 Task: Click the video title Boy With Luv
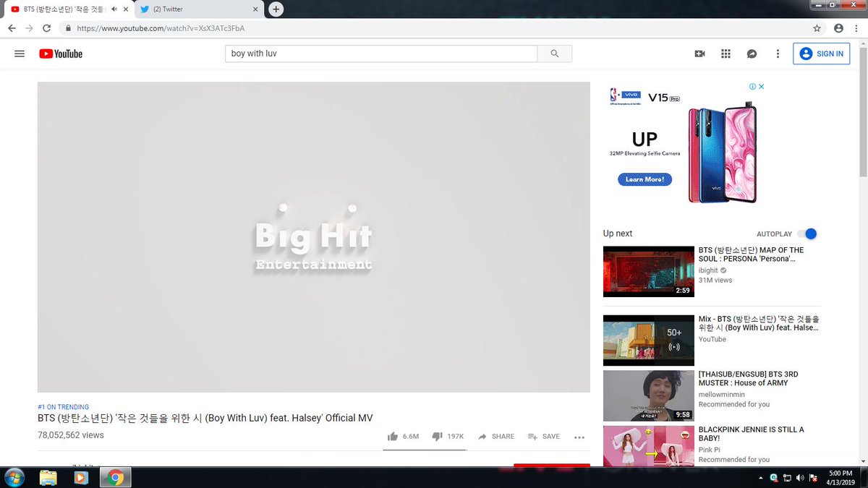[205, 418]
